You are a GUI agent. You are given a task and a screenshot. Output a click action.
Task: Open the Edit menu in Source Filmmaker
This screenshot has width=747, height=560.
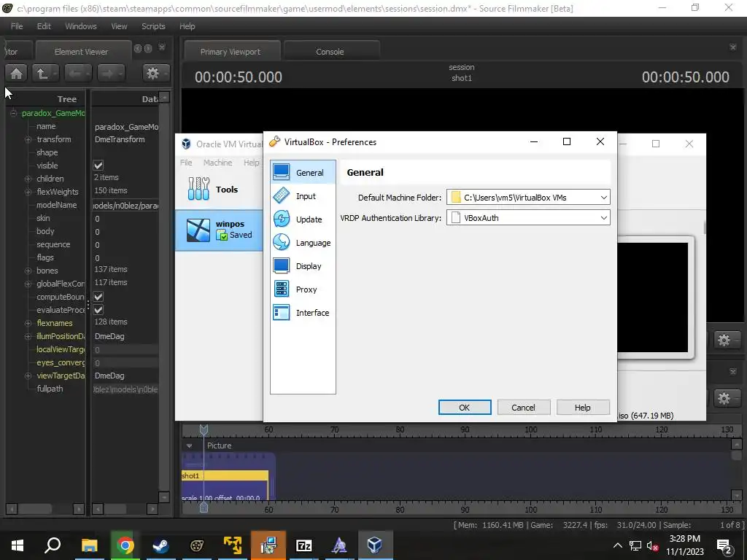click(44, 26)
